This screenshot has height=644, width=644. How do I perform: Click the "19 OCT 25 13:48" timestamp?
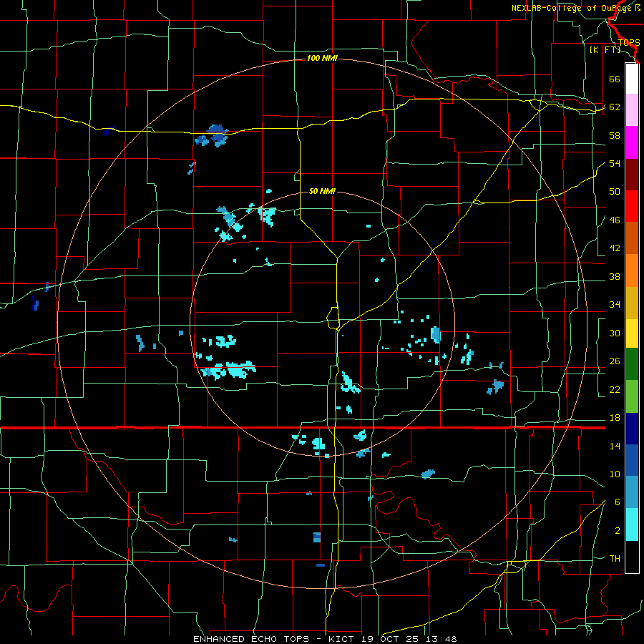pyautogui.click(x=409, y=639)
